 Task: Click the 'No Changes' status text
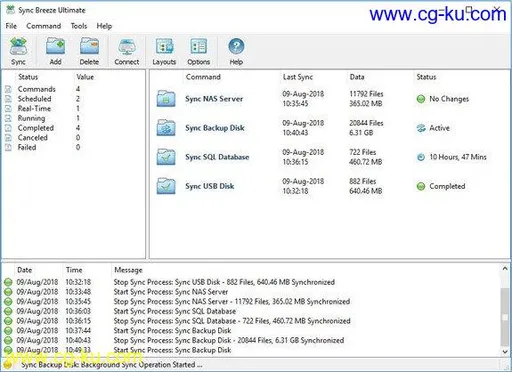449,99
